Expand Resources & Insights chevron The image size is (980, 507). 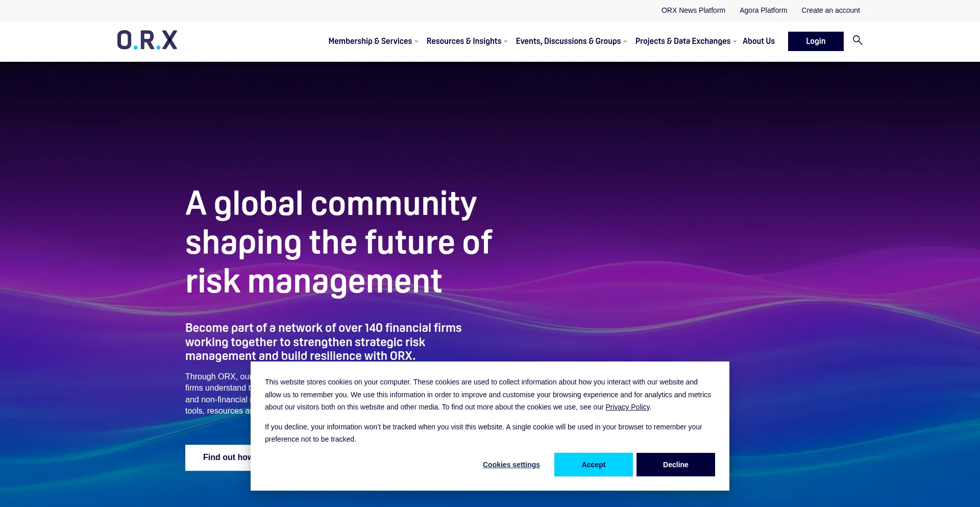click(506, 41)
